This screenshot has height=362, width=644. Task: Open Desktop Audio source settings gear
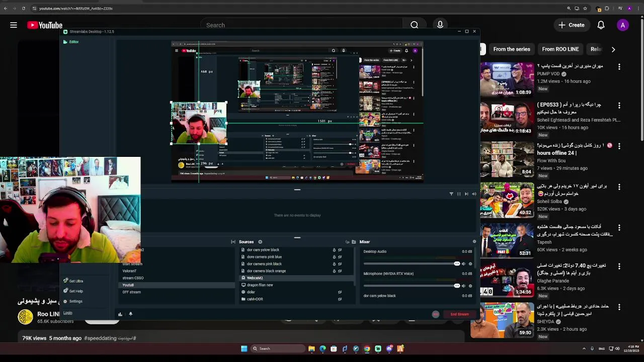pyautogui.click(x=470, y=264)
